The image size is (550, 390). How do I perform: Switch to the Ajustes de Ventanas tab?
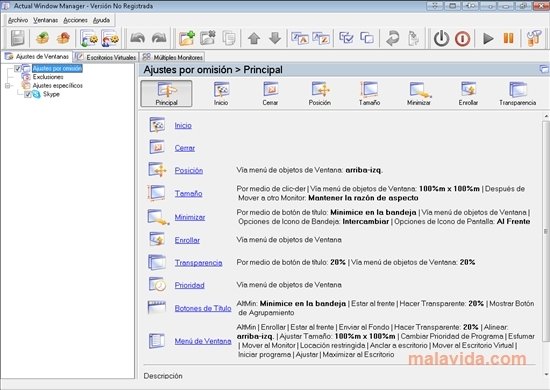[37, 56]
